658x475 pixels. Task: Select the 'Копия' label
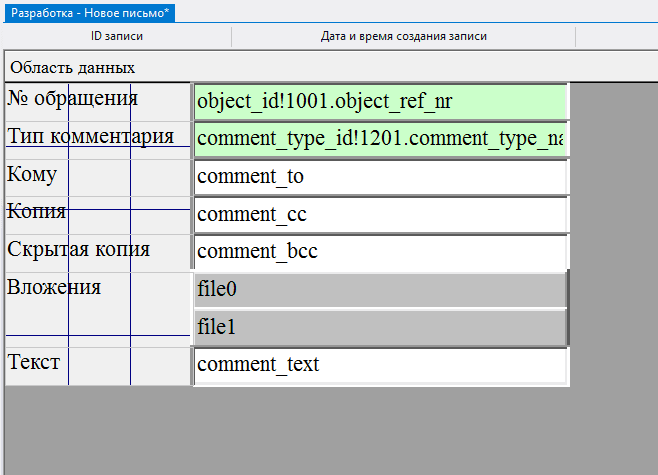coord(37,211)
